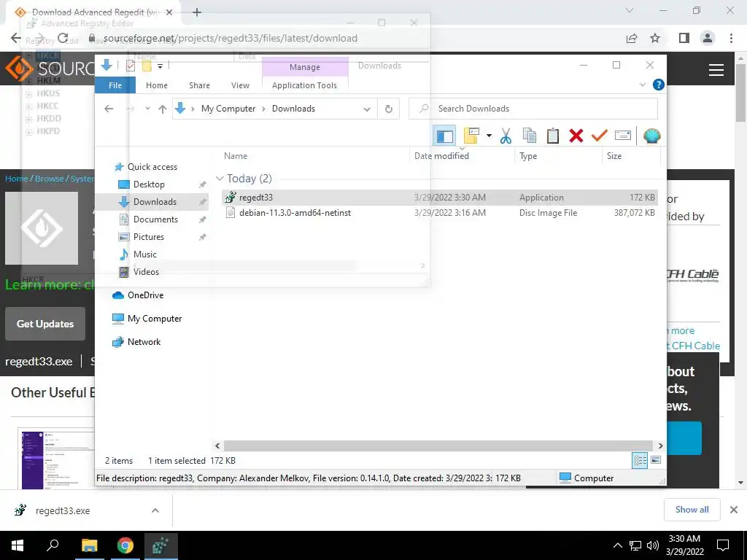Click the Get Updates button
747x560 pixels.
(45, 324)
